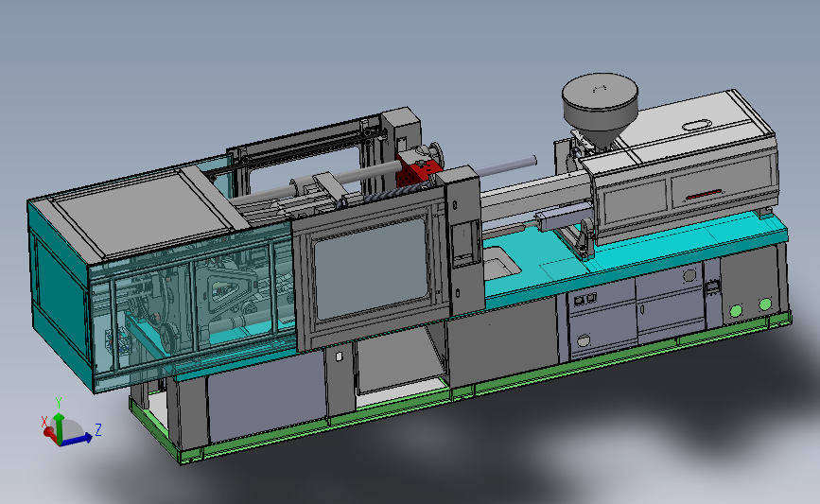
Task: Click the blue Z axis arrow of the triad
Action: [x=78, y=440]
